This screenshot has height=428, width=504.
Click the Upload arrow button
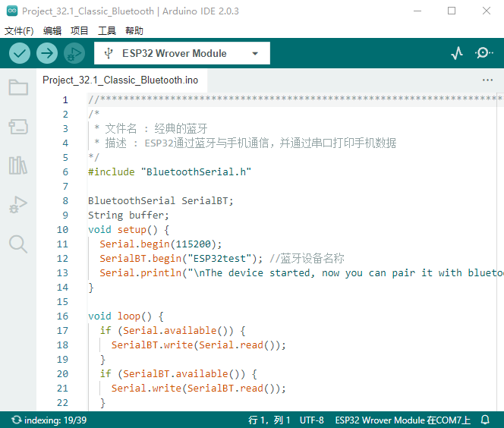(47, 53)
